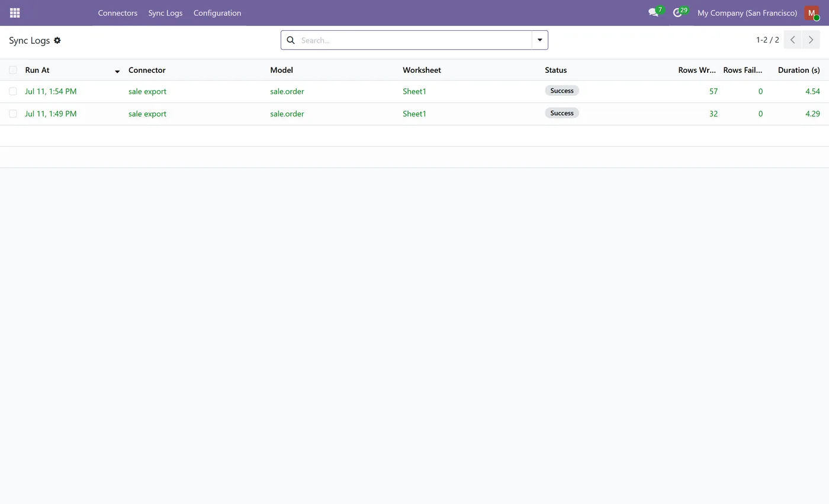Click the Sync Logs gear settings icon

(x=57, y=40)
